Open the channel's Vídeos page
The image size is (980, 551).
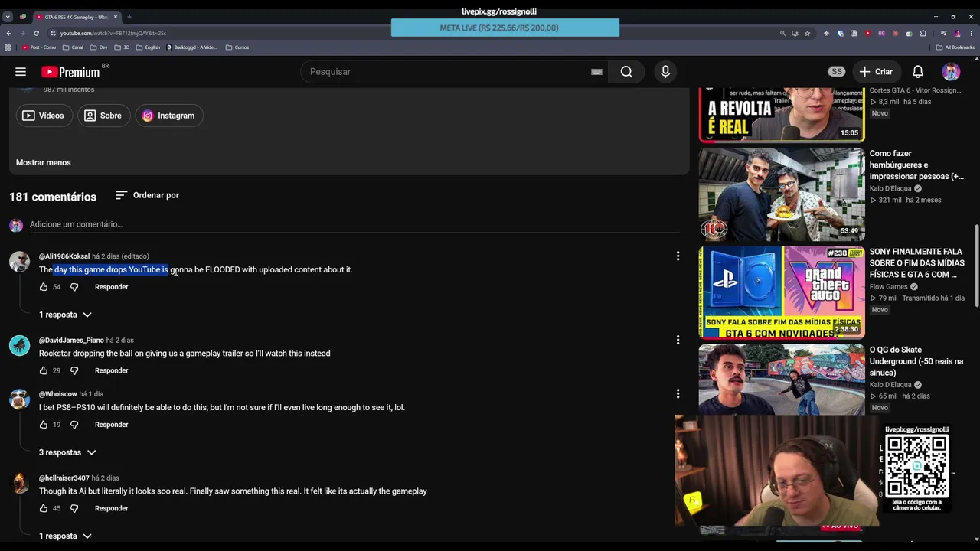coord(44,116)
